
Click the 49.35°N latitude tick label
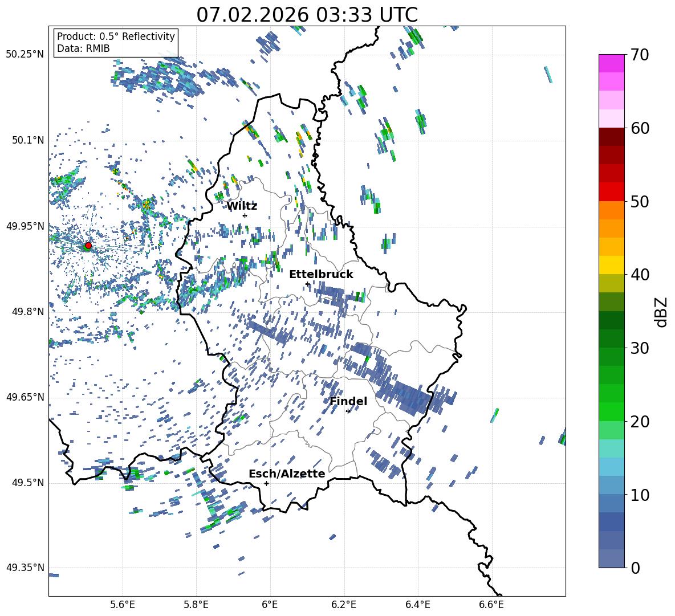click(25, 568)
